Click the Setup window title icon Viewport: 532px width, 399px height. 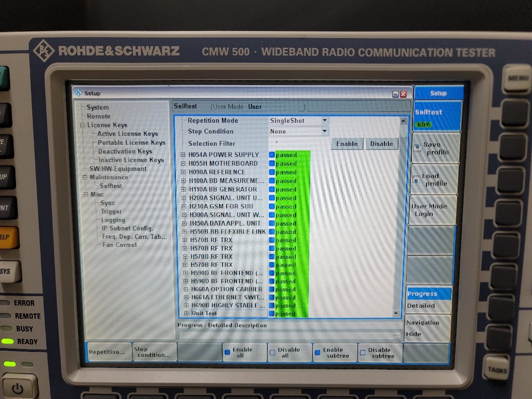coord(78,93)
